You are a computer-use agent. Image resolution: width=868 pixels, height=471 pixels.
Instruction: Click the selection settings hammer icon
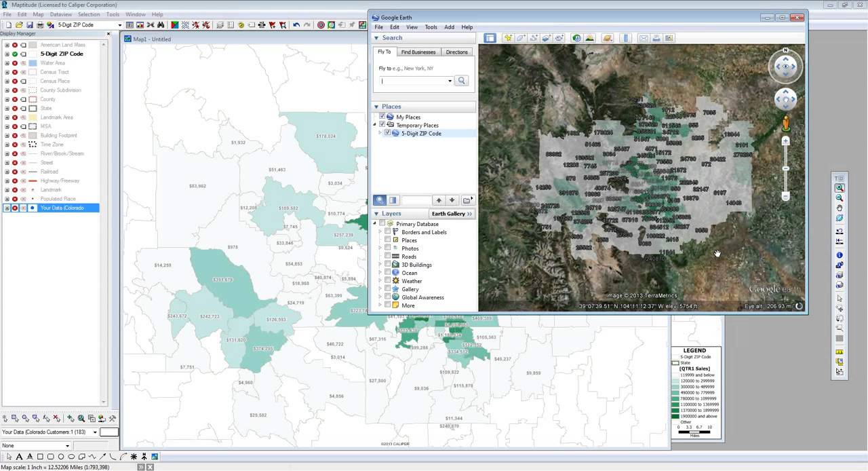[113, 418]
